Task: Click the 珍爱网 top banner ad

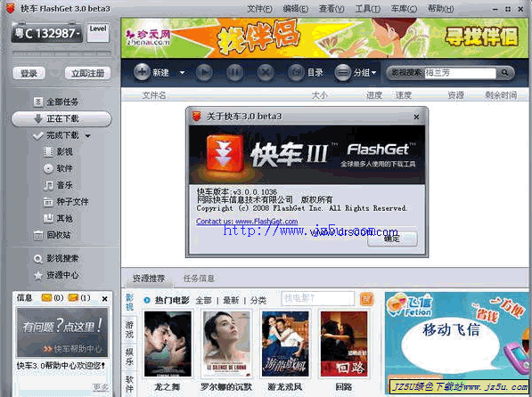Action: (324, 38)
